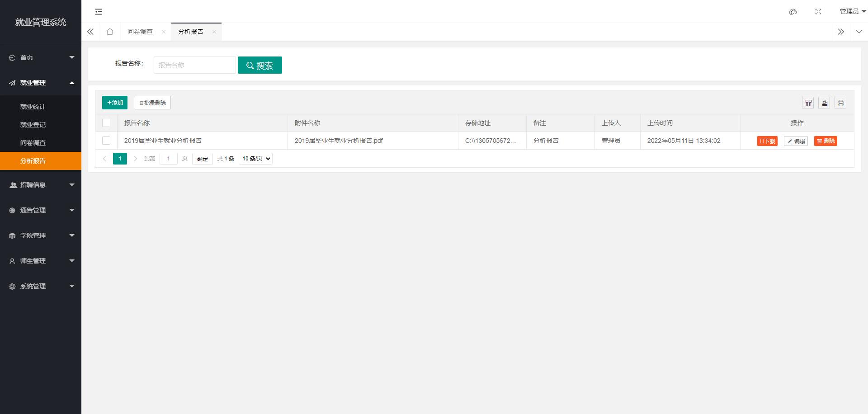Select 分析报告 in the sidebar
This screenshot has width=868, height=414.
41,161
